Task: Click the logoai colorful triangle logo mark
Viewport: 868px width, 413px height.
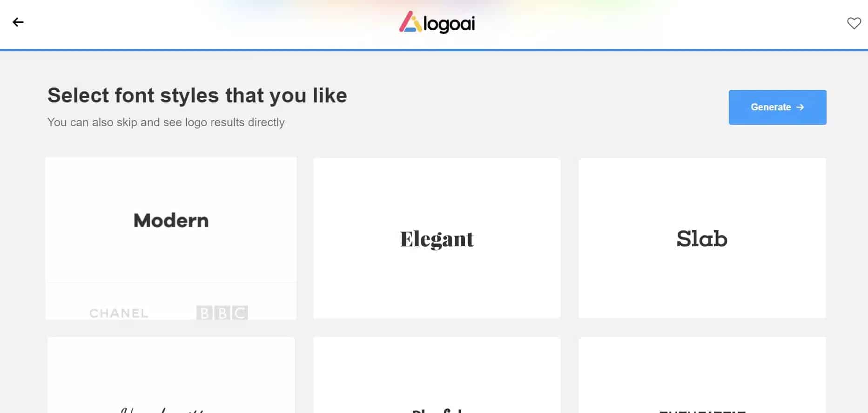Action: click(410, 22)
